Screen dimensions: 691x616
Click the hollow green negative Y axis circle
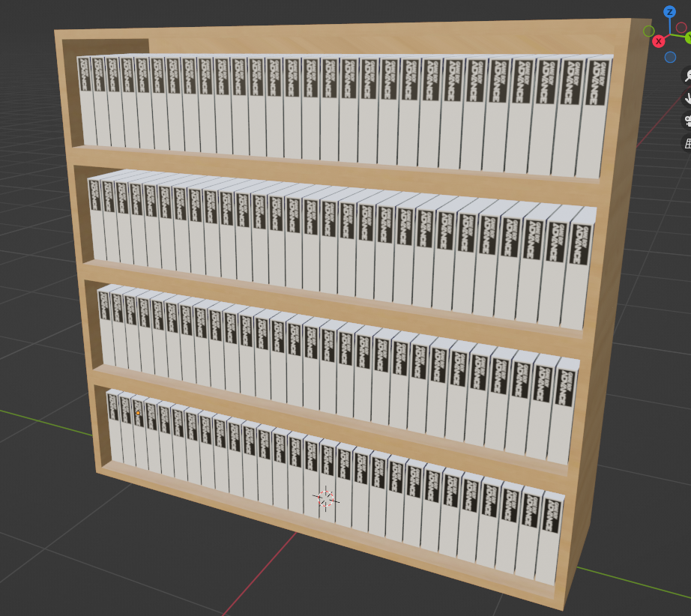coord(649,31)
